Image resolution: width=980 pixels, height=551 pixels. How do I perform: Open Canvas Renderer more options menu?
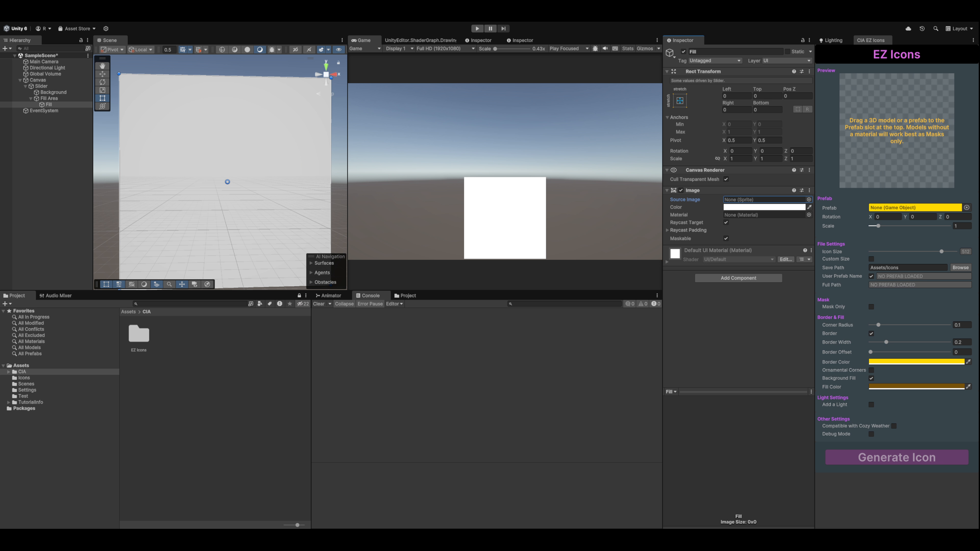[x=809, y=170]
